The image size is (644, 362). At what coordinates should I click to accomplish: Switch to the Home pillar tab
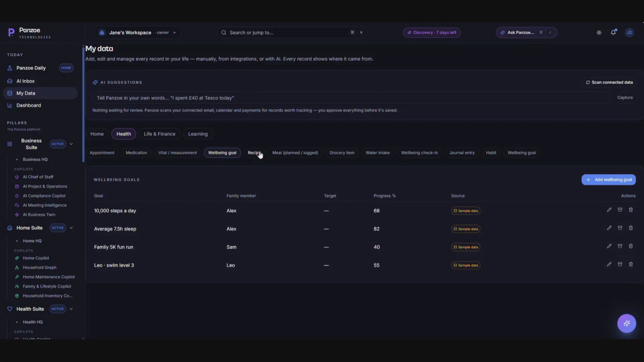(97, 134)
